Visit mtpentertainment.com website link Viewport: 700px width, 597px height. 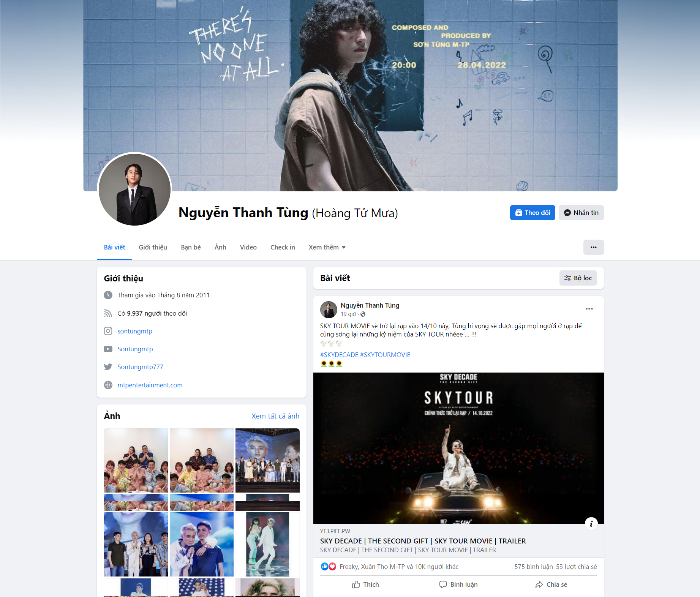tap(150, 385)
